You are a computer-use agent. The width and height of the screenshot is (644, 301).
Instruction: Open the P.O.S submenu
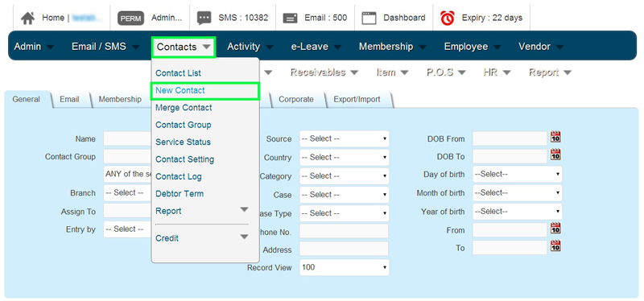tap(447, 72)
